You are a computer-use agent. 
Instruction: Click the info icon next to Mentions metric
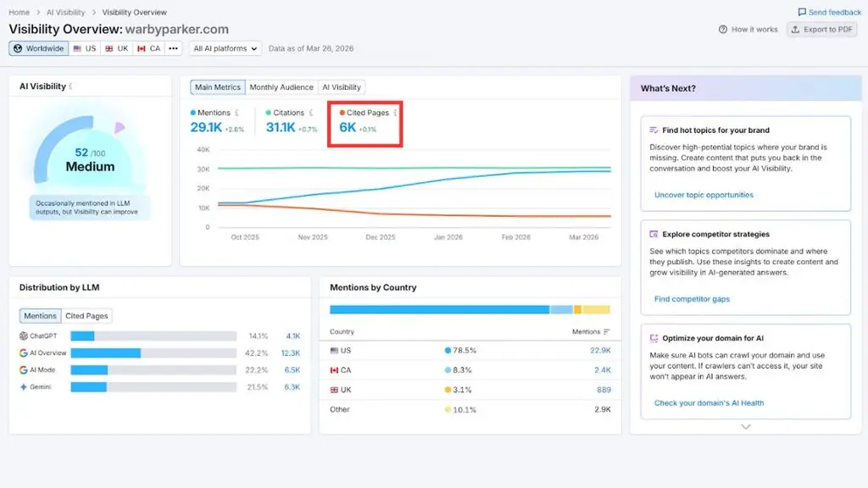(x=237, y=113)
